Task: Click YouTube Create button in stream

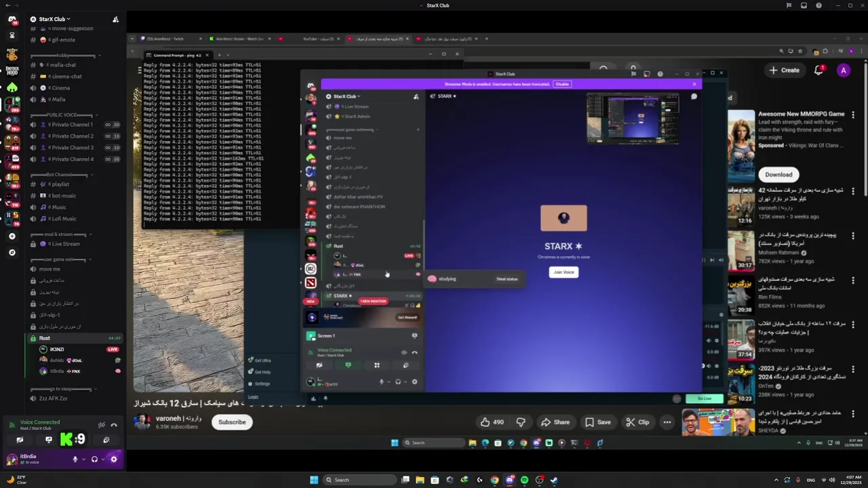Action: pos(784,70)
